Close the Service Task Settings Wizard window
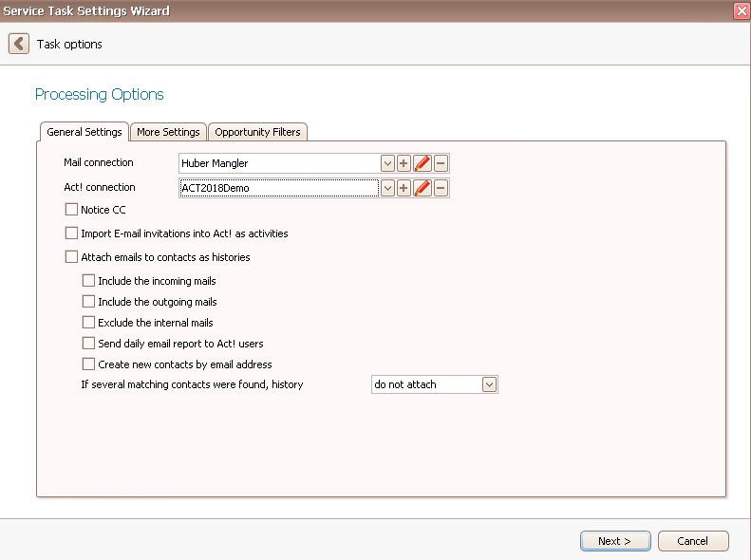 coord(742,11)
